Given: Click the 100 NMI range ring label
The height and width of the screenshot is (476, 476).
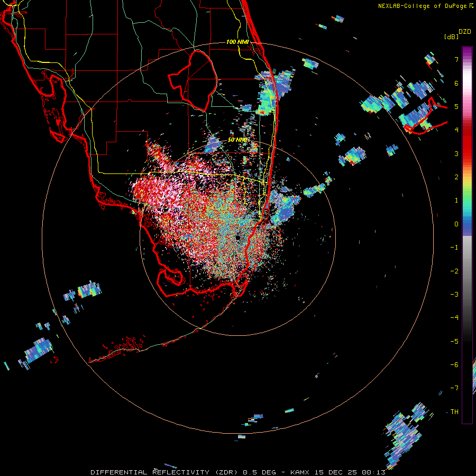Looking at the screenshot, I should (x=237, y=42).
